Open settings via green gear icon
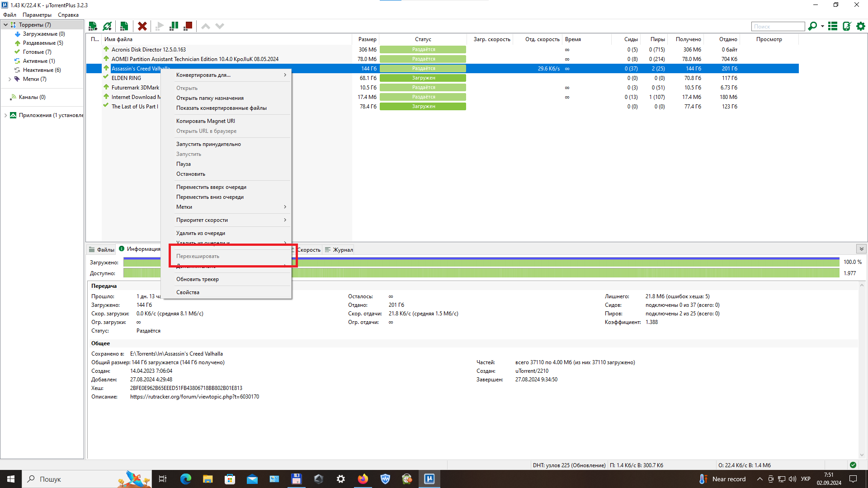Viewport: 868px width, 488px height. [861, 26]
